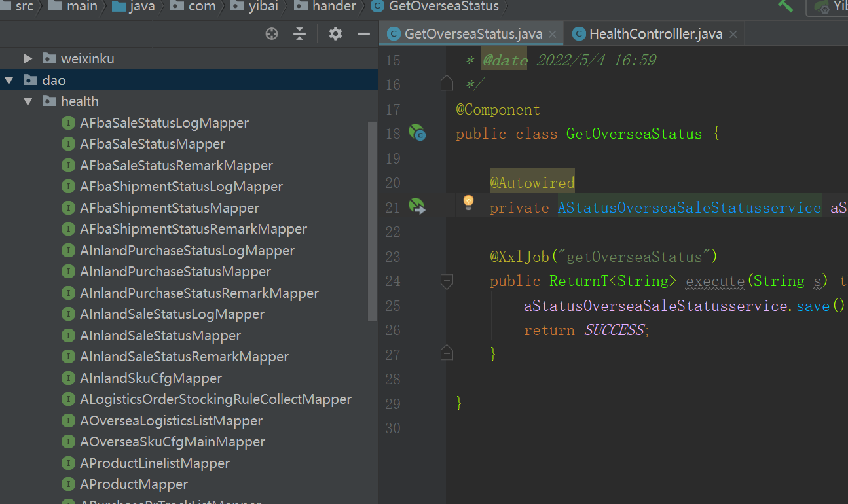Screen dimensions: 848x504
Task: Click class icon in HealthControlller.java tab
Action: click(578, 34)
